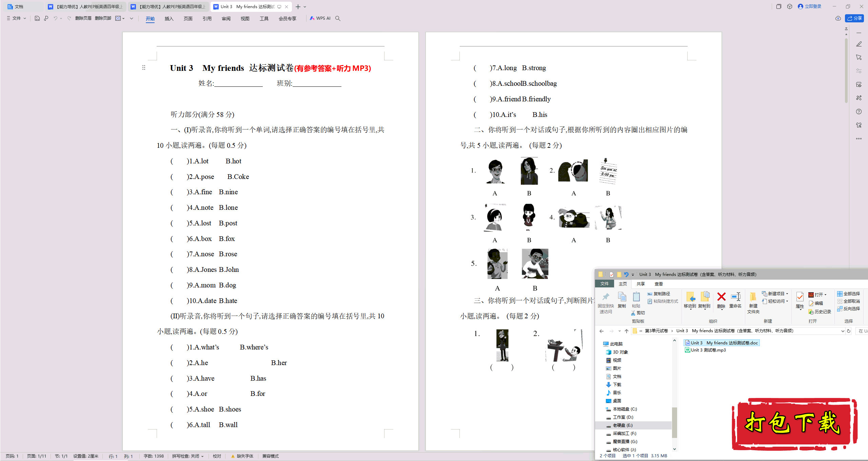The height and width of the screenshot is (461, 868).
Task: Click invert selection in Explorer ribbon
Action: pos(848,309)
